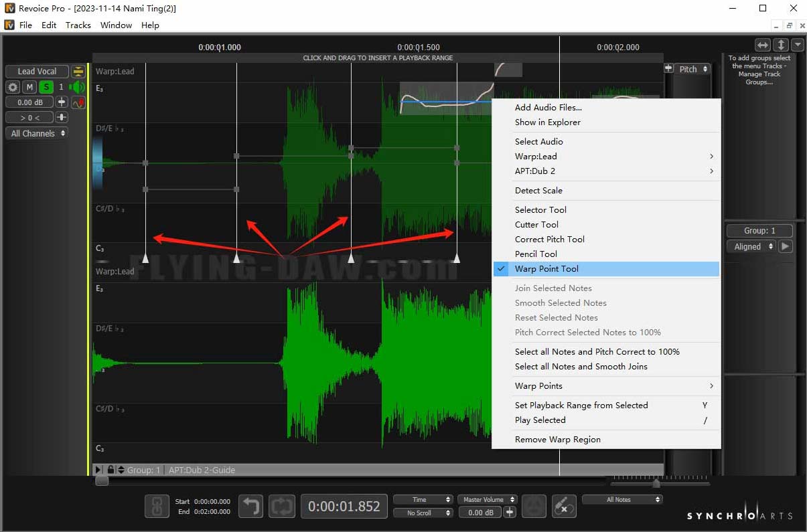This screenshot has width=807, height=532.
Task: Click the document icon left of the File menu
Action: pyautogui.click(x=9, y=25)
